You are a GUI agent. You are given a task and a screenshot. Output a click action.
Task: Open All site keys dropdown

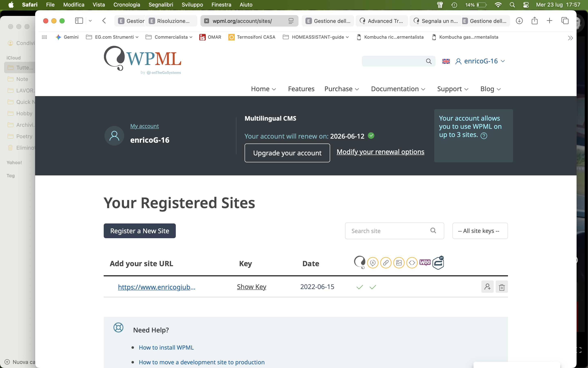480,231
